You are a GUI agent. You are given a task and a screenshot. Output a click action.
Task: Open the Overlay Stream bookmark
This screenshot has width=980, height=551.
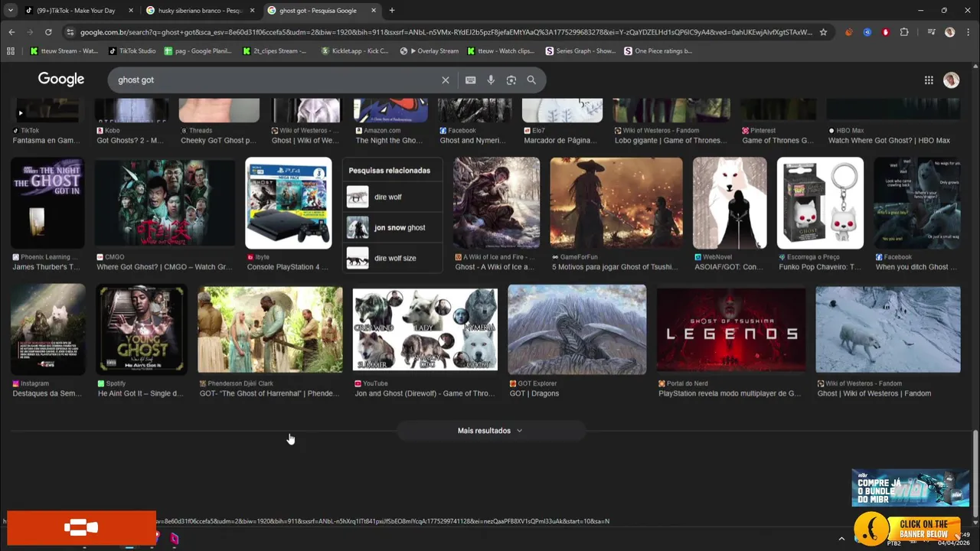pos(430,51)
